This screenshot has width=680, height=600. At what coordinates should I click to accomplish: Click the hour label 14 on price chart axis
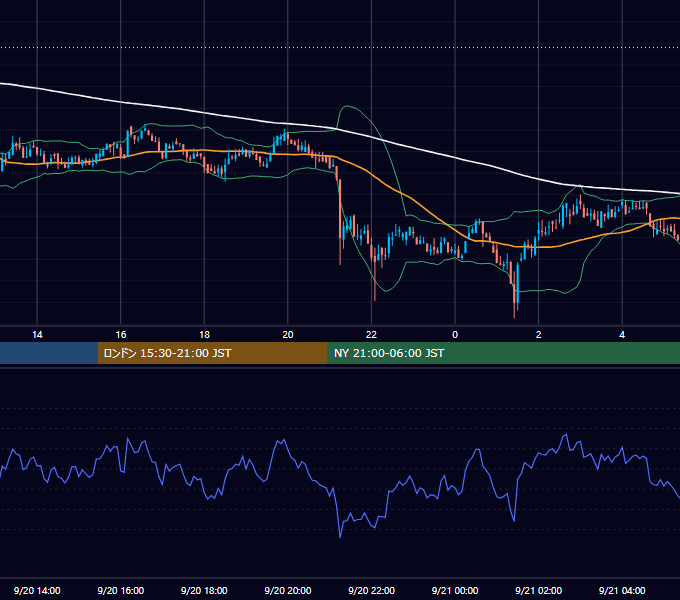tap(37, 335)
